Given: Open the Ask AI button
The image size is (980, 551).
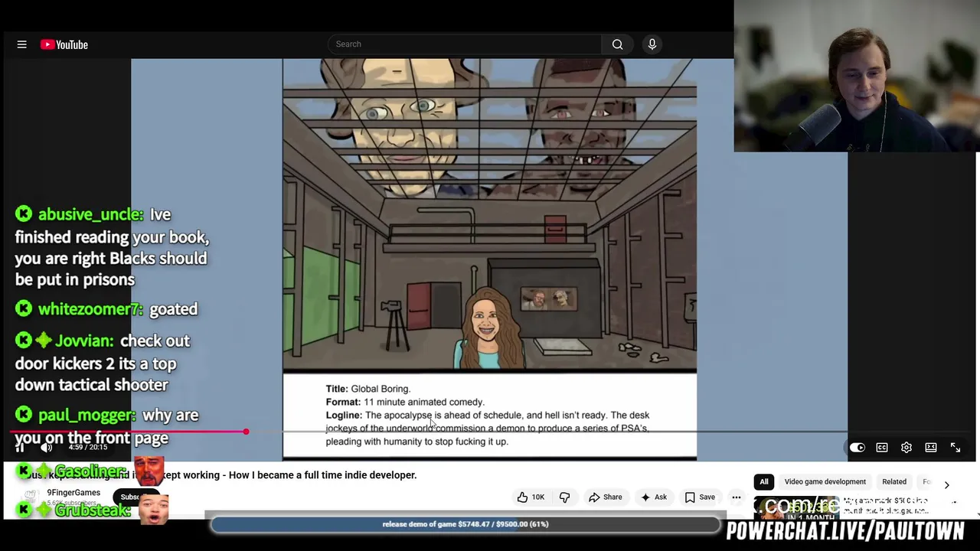Looking at the screenshot, I should (x=654, y=497).
